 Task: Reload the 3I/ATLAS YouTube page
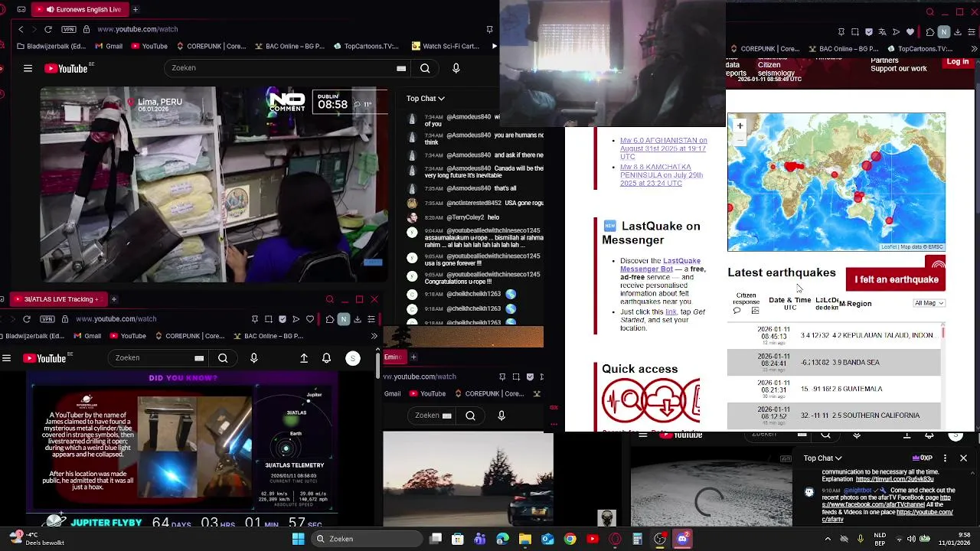pos(27,318)
